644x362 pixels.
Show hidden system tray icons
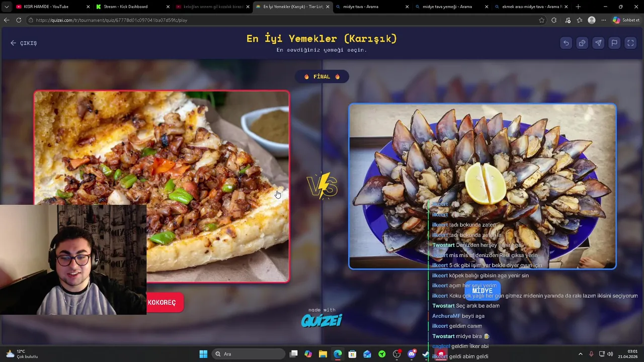pos(580,354)
